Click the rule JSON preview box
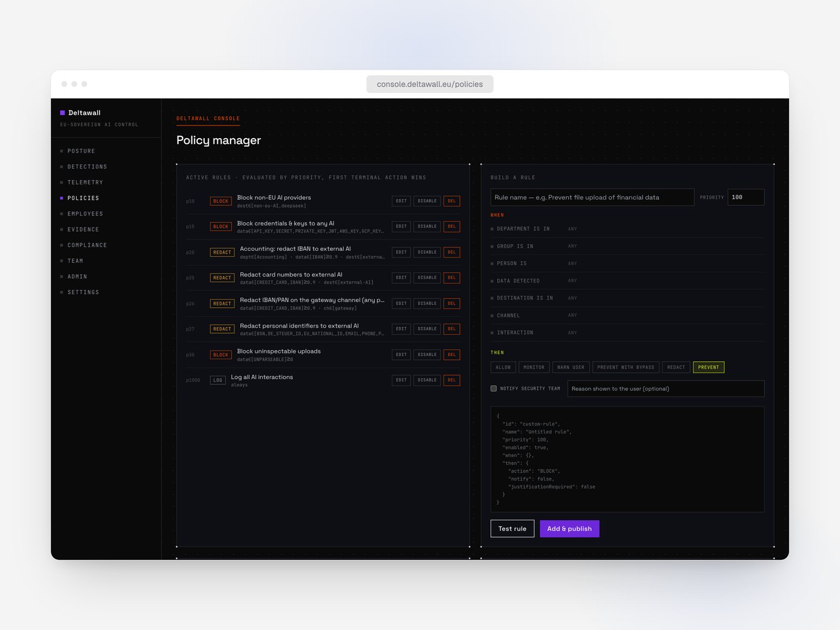The image size is (840, 630). (x=628, y=459)
